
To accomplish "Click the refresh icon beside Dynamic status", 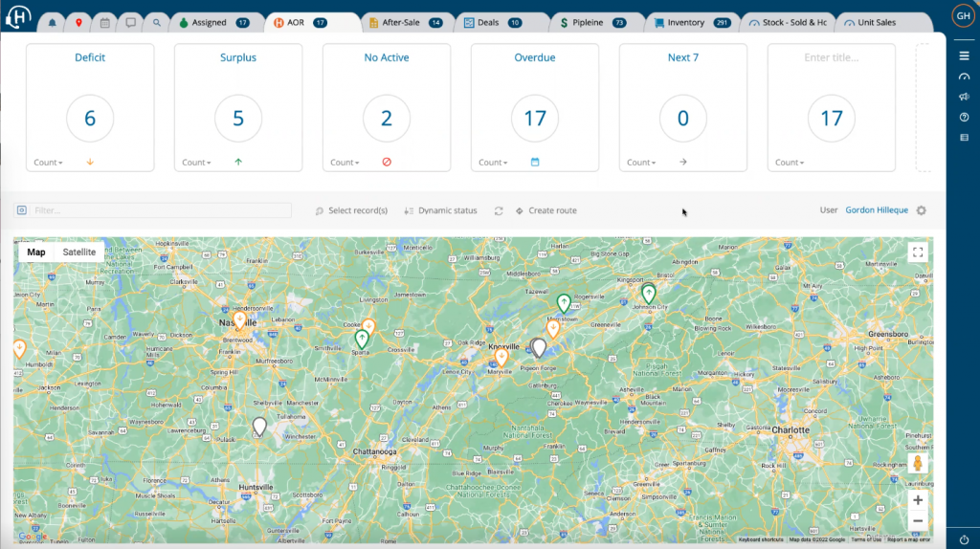I will coord(499,211).
